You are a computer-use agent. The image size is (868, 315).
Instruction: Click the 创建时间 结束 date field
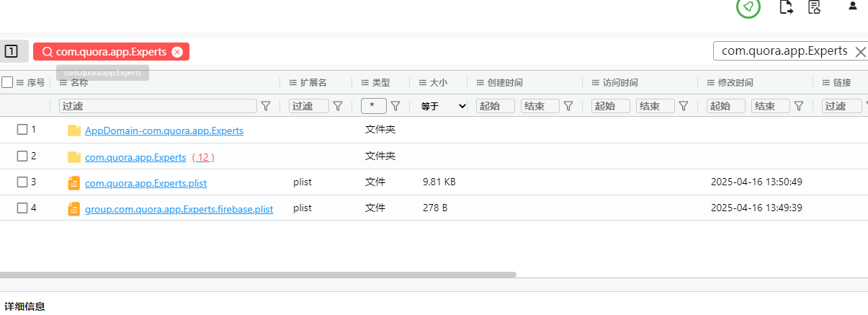pos(540,106)
